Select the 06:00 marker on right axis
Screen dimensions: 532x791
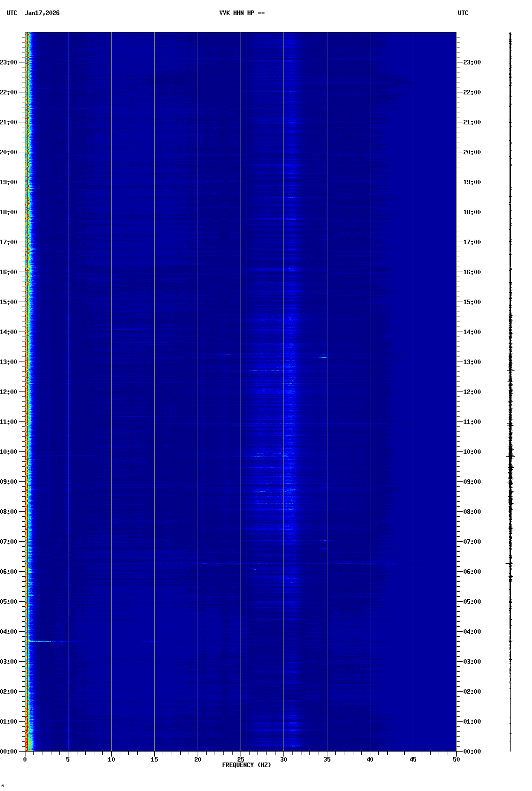472,572
